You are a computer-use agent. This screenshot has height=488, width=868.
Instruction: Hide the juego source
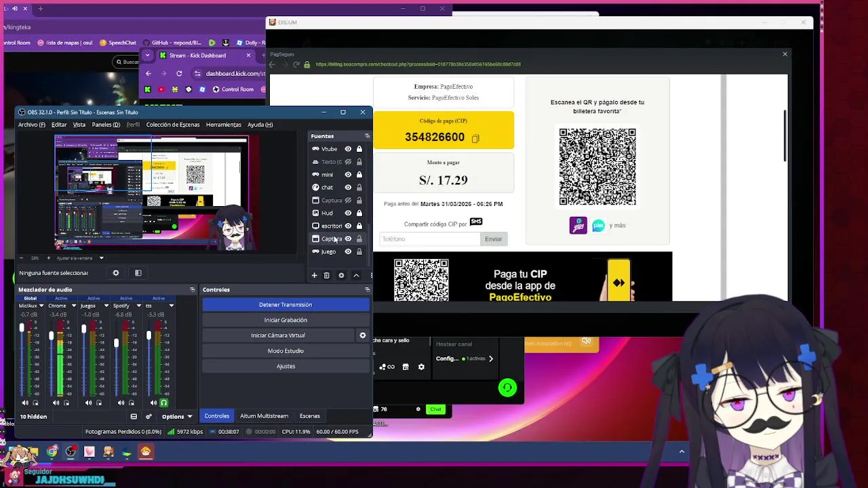click(348, 251)
